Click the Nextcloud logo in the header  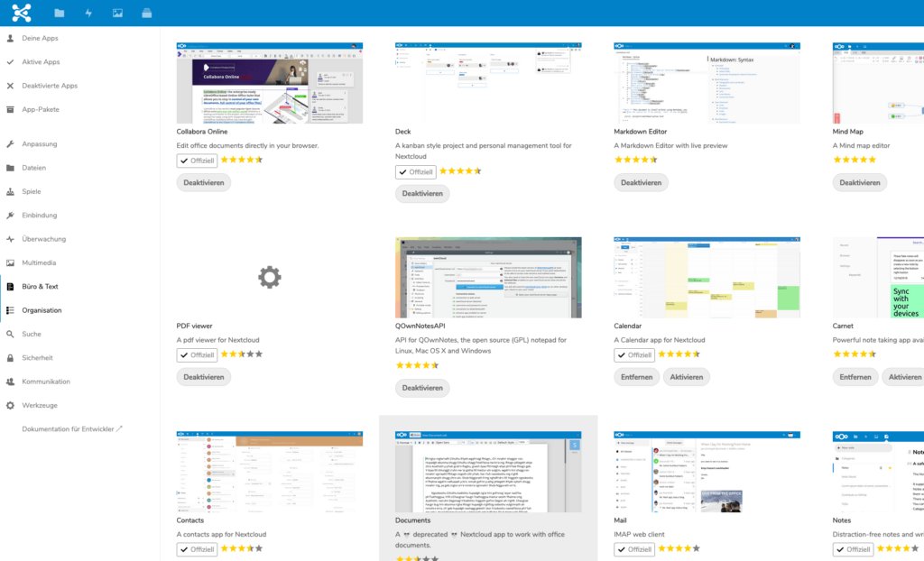[22, 13]
